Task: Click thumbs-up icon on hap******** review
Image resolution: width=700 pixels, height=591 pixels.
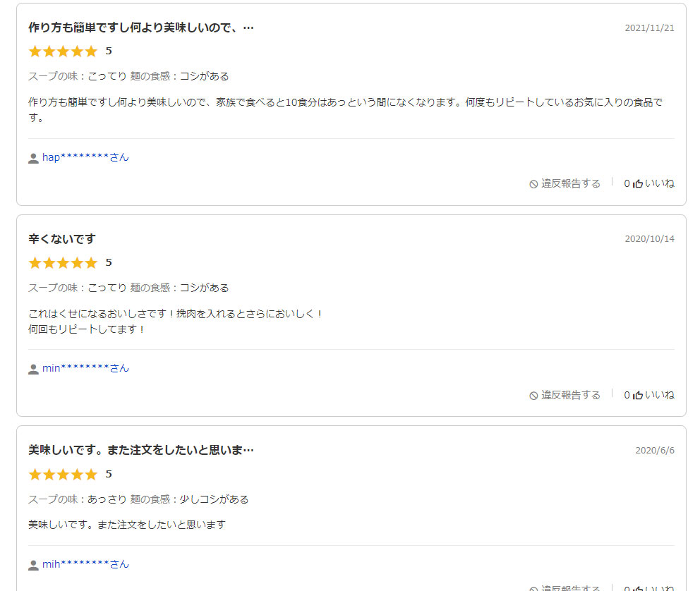Action: tap(638, 183)
